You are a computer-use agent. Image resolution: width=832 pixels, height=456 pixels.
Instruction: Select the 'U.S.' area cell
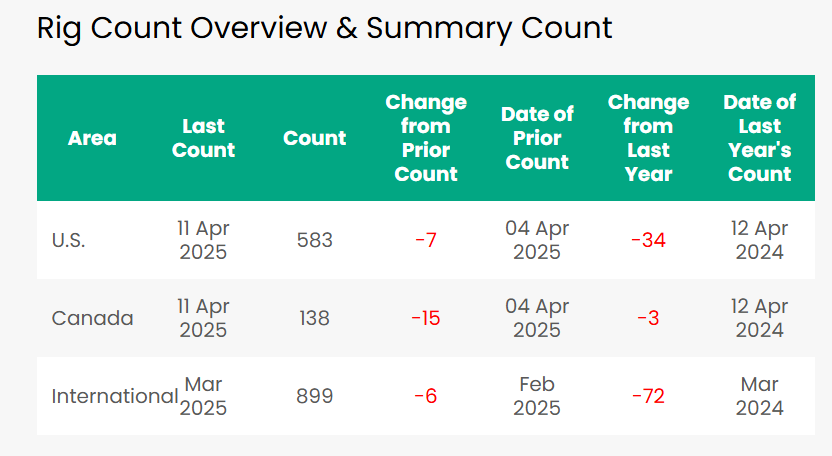coord(68,240)
